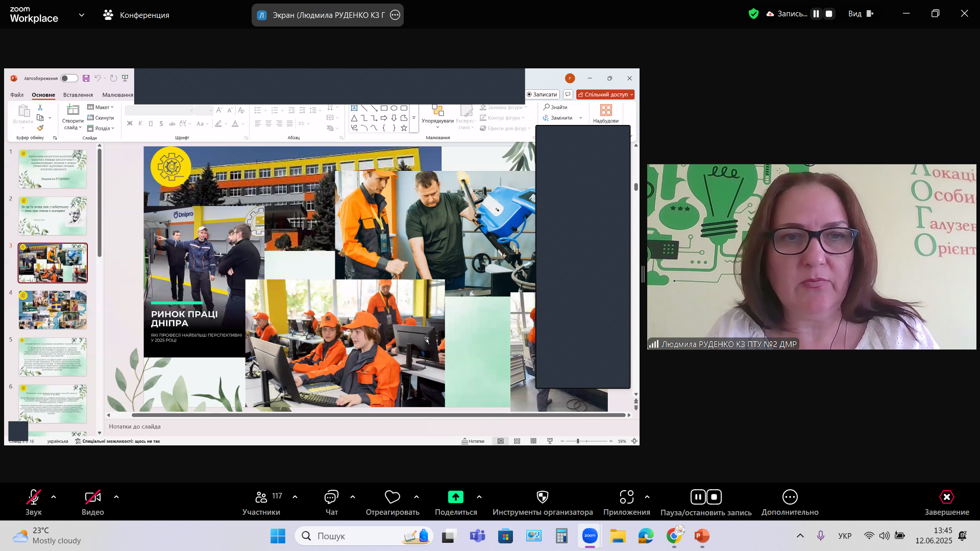Image resolution: width=980 pixels, height=551 pixels.
Task: Open the Apps icon in Zoom toolbar
Action: tap(626, 497)
